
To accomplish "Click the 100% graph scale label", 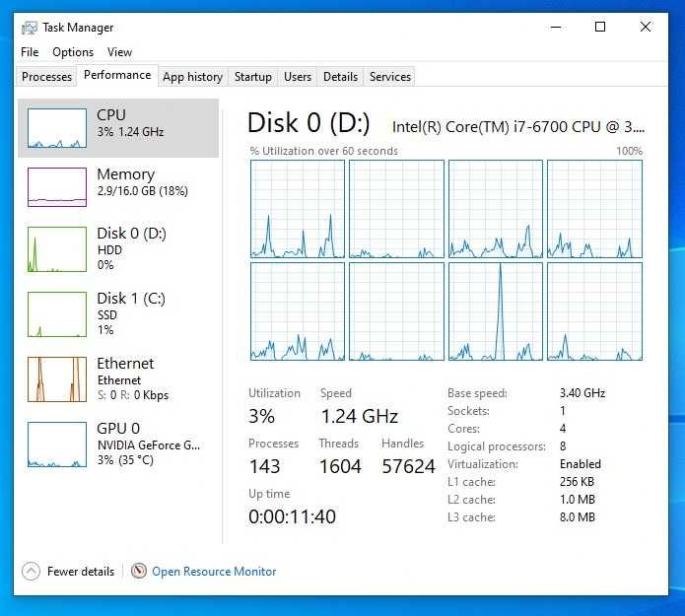I will (x=629, y=151).
